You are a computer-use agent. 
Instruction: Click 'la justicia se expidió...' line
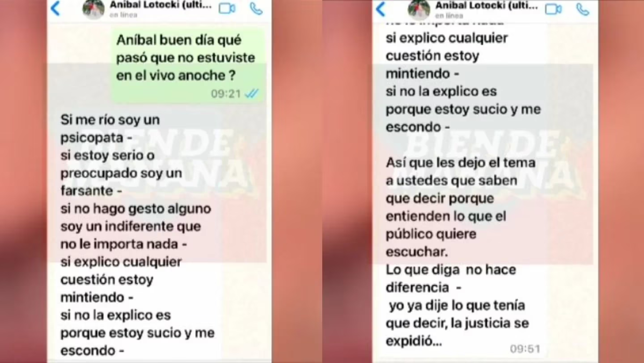pos(457,332)
